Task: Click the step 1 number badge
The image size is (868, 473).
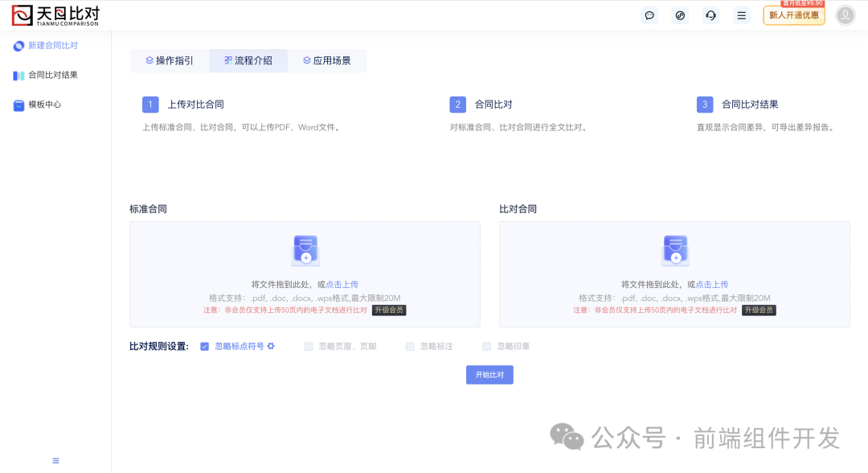Action: pyautogui.click(x=150, y=104)
